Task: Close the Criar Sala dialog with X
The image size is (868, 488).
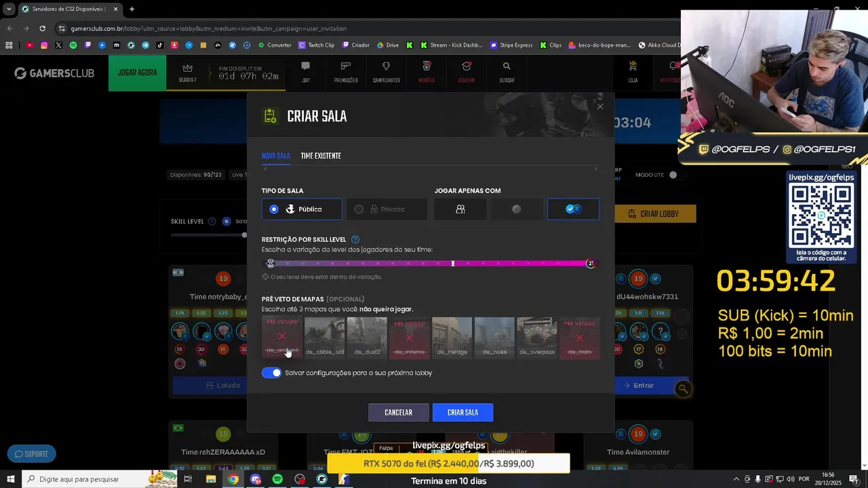Action: [599, 106]
